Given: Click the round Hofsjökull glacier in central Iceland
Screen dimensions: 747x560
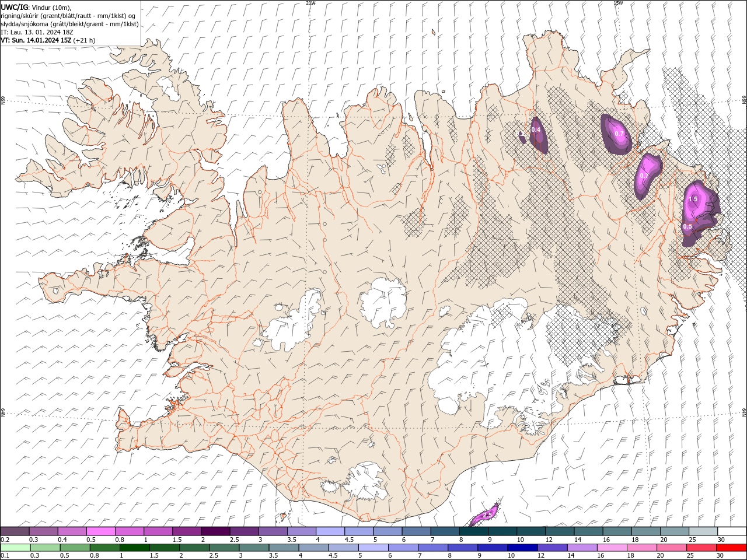Looking at the screenshot, I should pyautogui.click(x=383, y=302).
